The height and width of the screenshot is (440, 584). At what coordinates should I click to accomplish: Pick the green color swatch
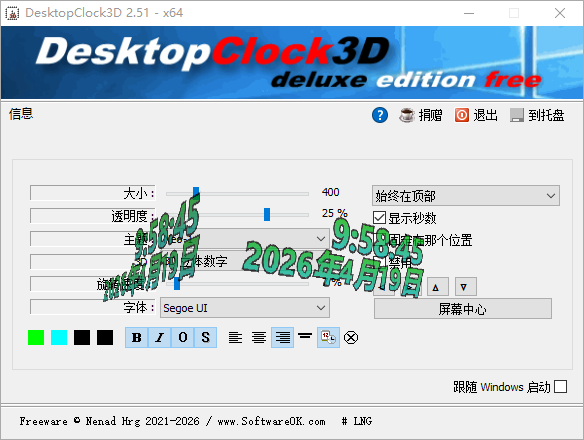pyautogui.click(x=36, y=338)
